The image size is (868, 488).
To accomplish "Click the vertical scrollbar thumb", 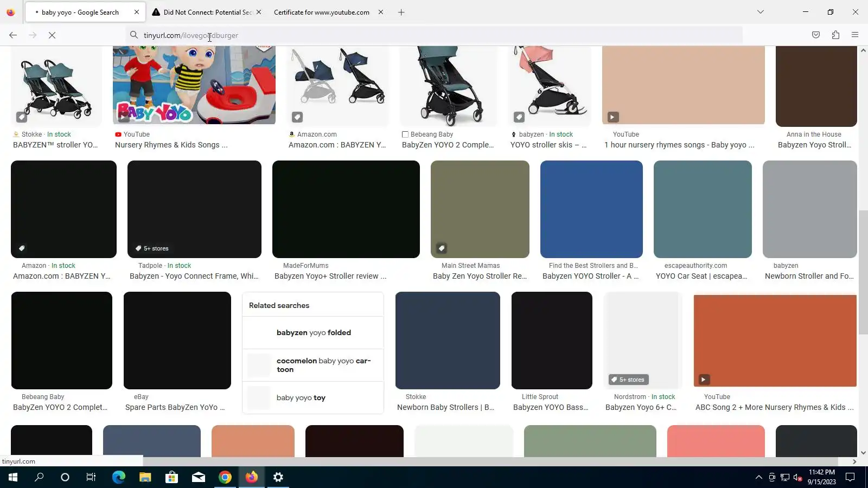I will [x=863, y=272].
